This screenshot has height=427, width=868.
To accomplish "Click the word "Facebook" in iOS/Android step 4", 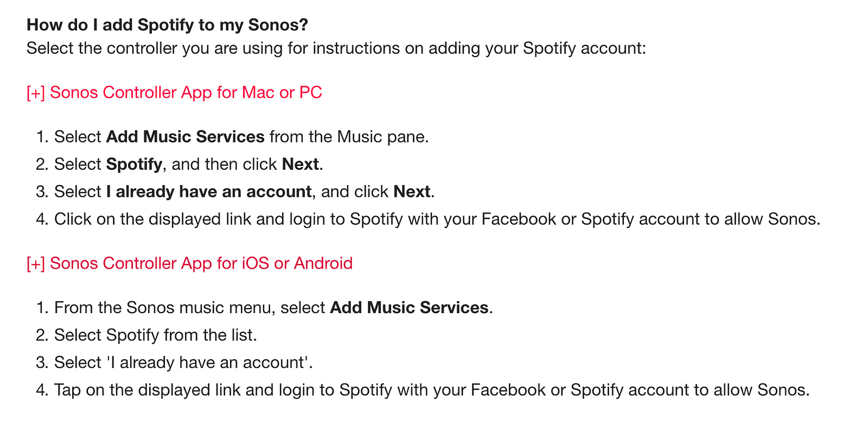I will coord(508,390).
